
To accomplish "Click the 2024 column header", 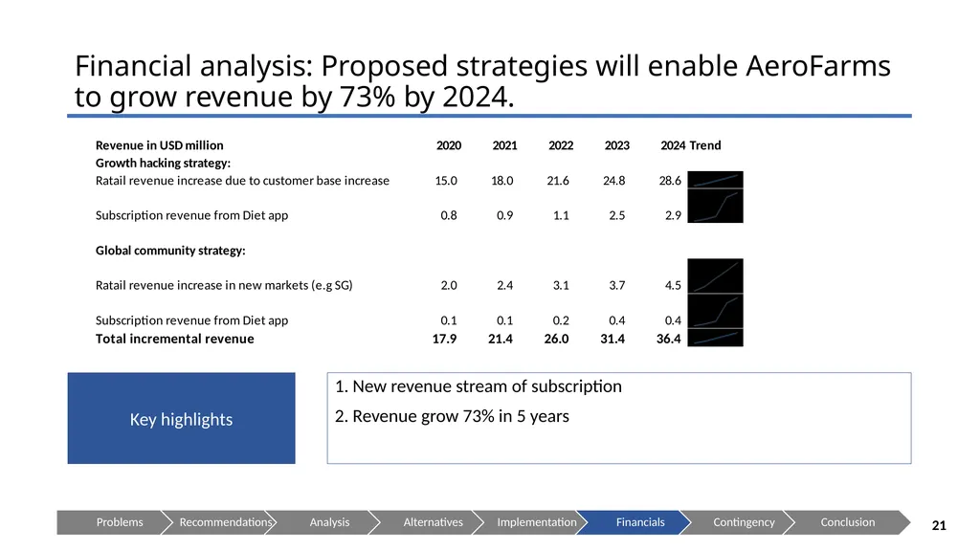I will (x=673, y=145).
